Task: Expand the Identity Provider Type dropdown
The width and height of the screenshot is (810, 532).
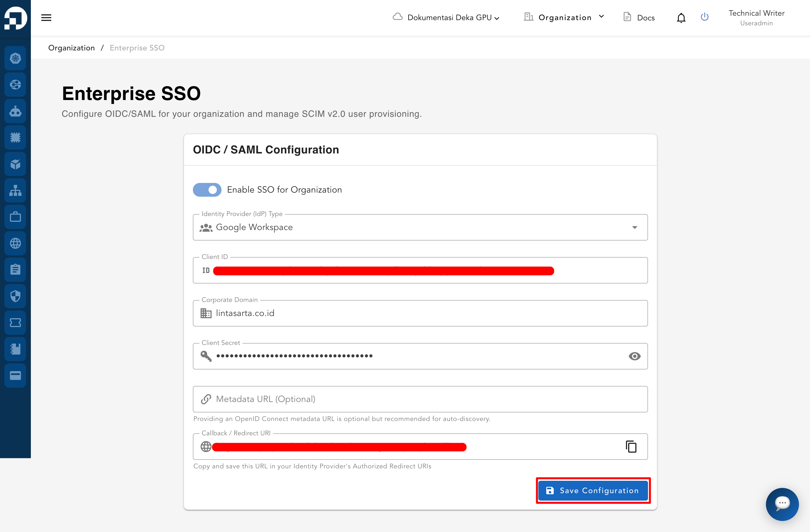Action: point(420,227)
